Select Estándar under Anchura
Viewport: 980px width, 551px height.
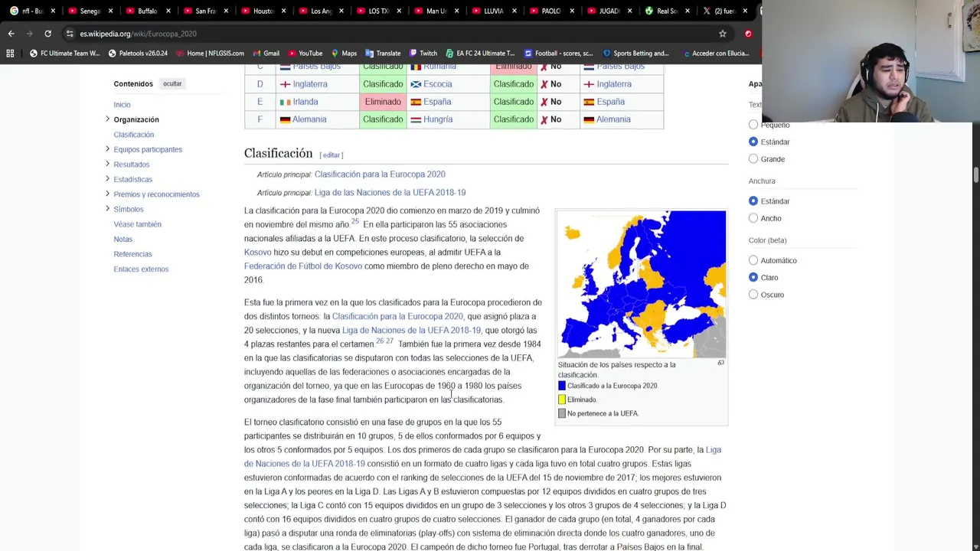click(x=753, y=201)
